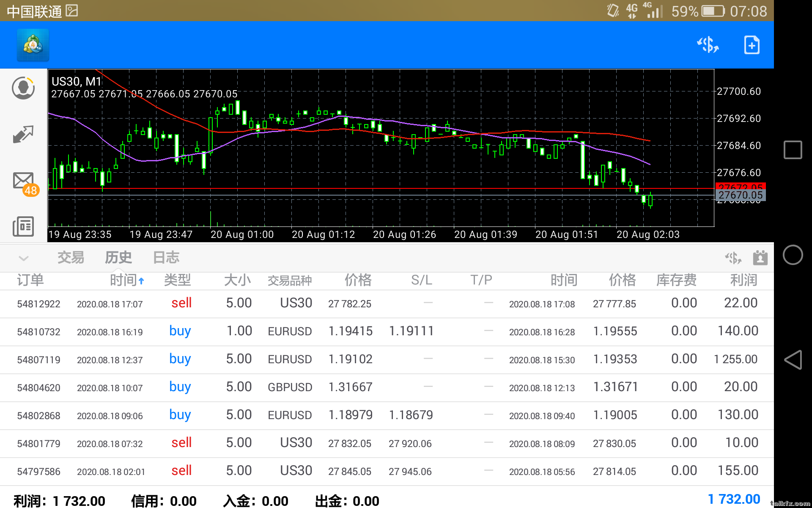The height and width of the screenshot is (508, 812).
Task: Select order 54807119 row
Action: click(387, 360)
